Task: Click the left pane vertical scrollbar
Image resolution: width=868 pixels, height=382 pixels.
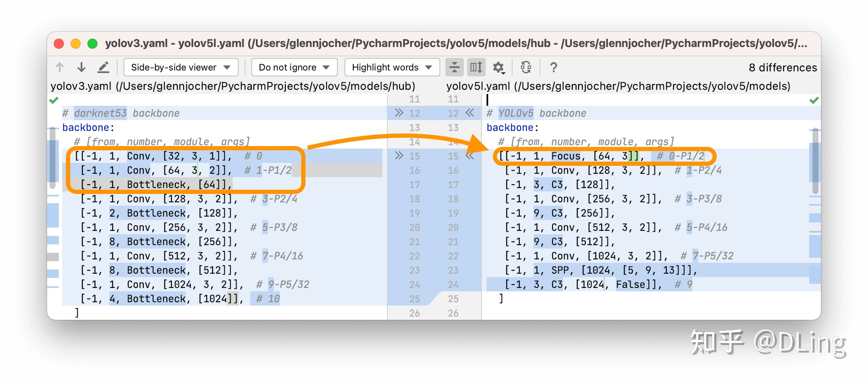Action: click(x=53, y=158)
